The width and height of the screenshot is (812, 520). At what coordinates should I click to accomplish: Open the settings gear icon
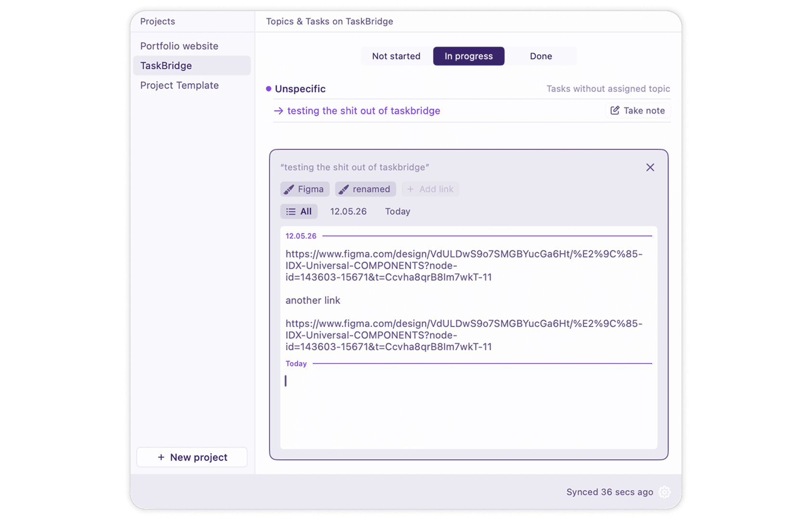pos(664,492)
